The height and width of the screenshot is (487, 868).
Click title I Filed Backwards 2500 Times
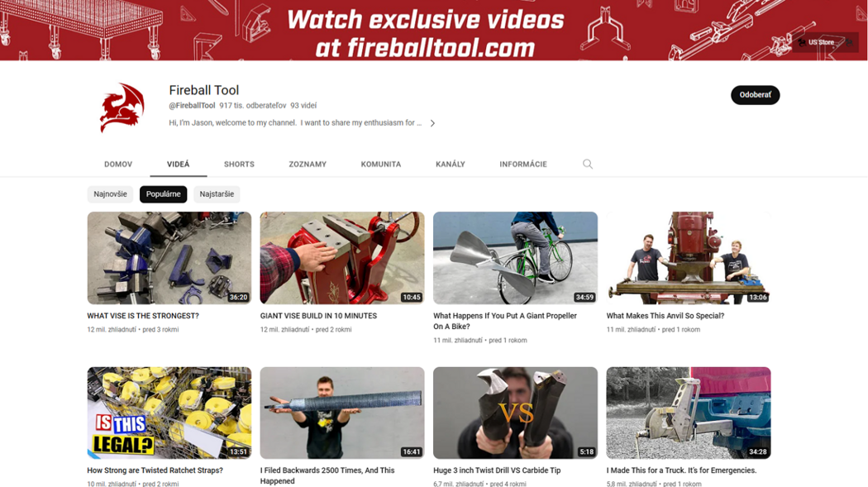pyautogui.click(x=327, y=475)
